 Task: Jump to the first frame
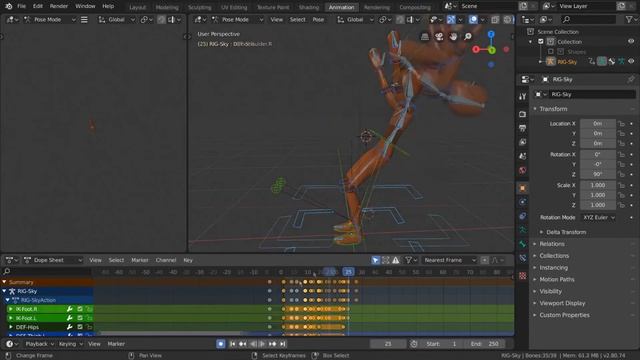pos(233,344)
